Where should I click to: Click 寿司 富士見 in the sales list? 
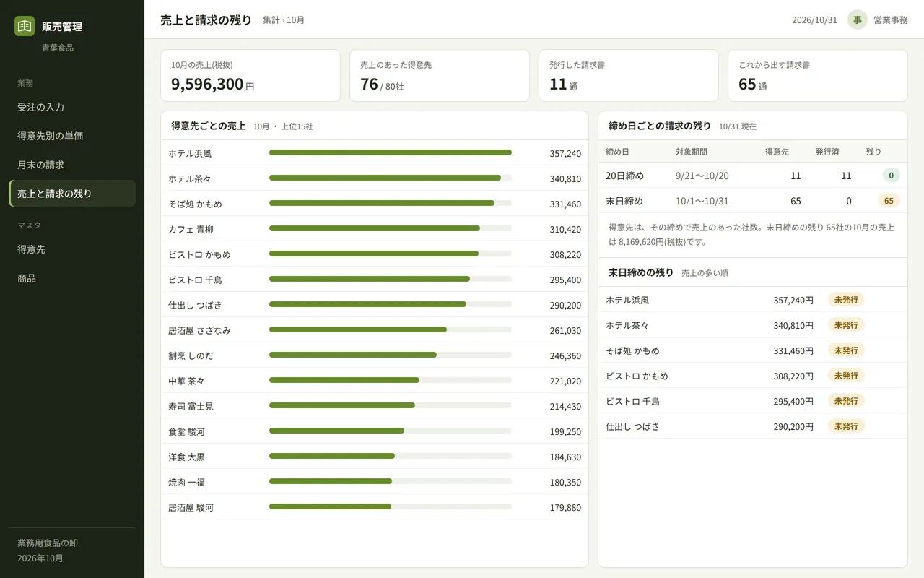coord(191,406)
